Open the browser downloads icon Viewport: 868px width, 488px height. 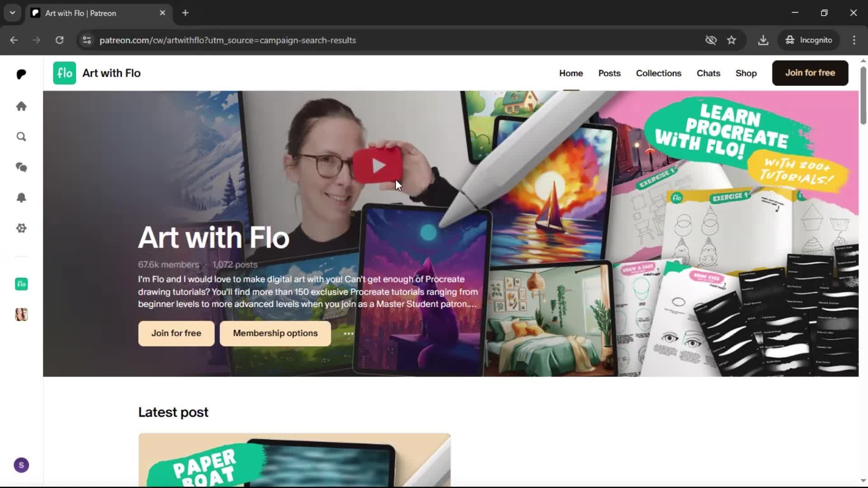tap(763, 40)
